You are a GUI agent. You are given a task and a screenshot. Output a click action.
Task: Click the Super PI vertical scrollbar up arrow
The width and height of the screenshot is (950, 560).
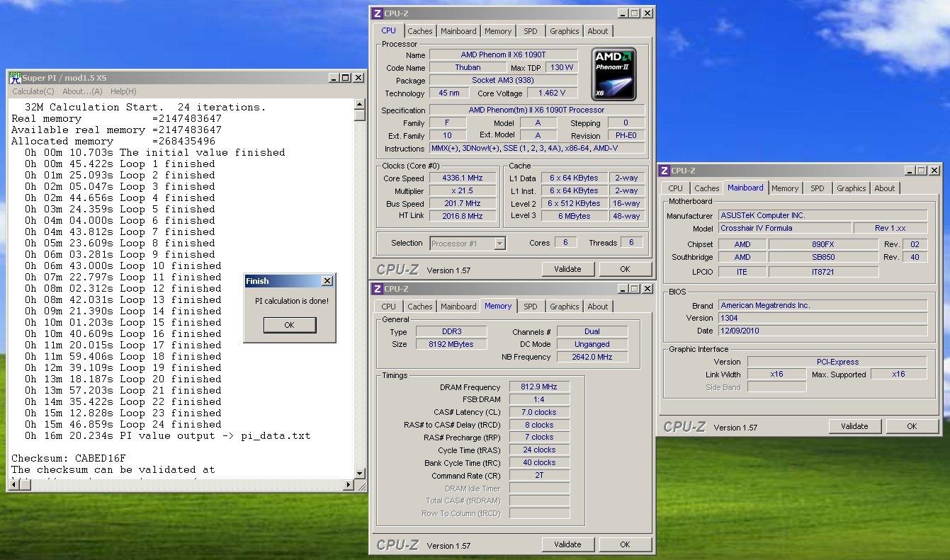pos(359,104)
